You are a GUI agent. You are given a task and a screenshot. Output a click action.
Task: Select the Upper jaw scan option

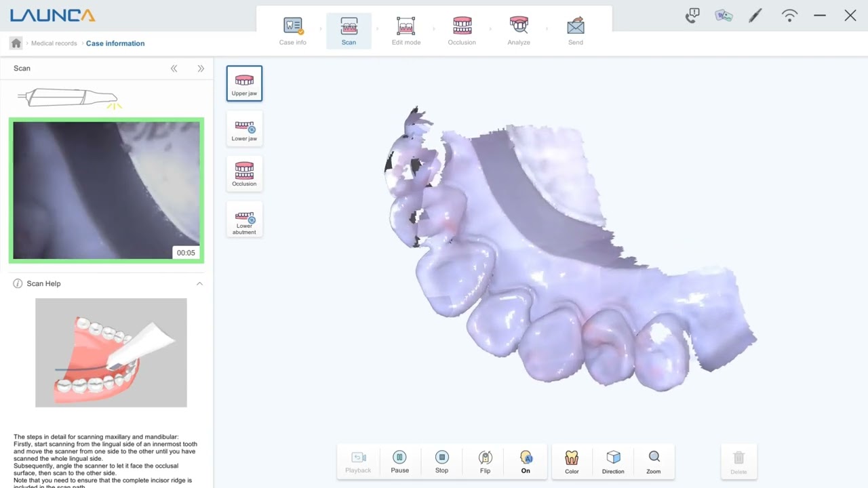tap(244, 83)
